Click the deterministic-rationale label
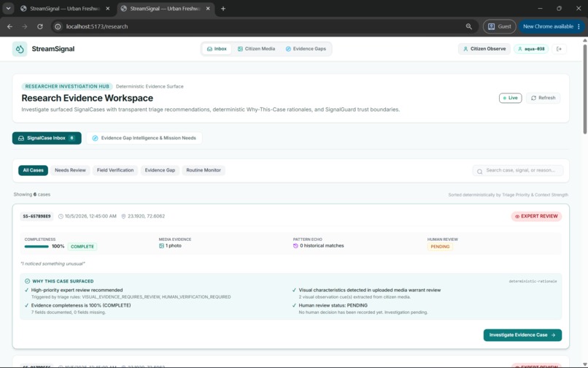The image size is (588, 368). (x=533, y=281)
